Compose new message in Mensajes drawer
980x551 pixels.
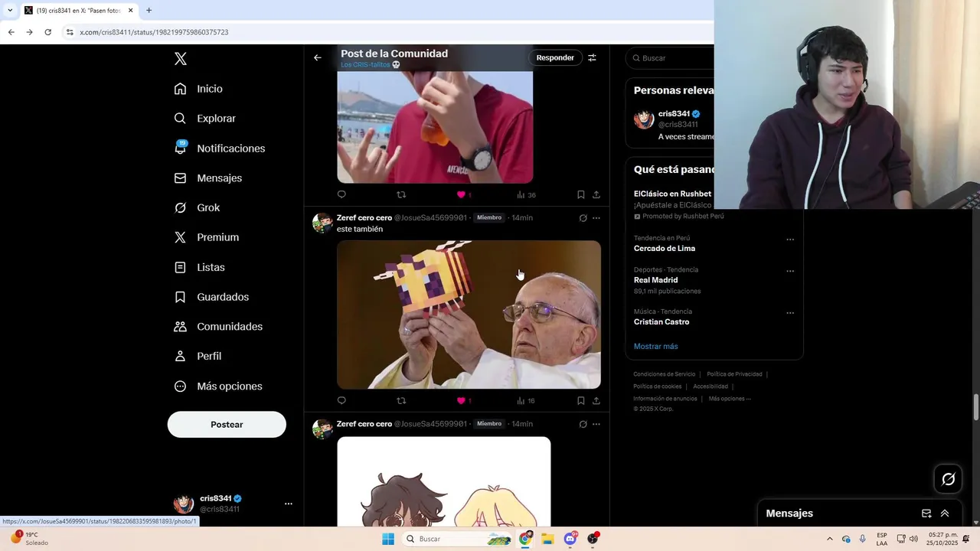pyautogui.click(x=926, y=514)
